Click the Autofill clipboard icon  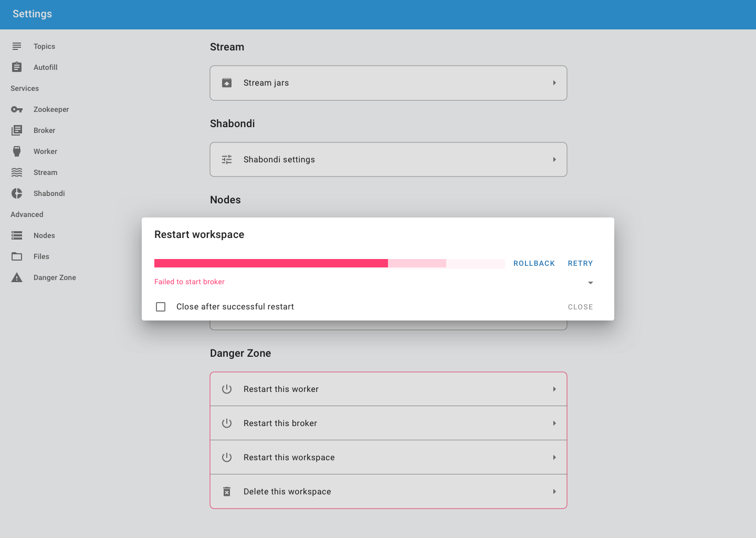(17, 67)
